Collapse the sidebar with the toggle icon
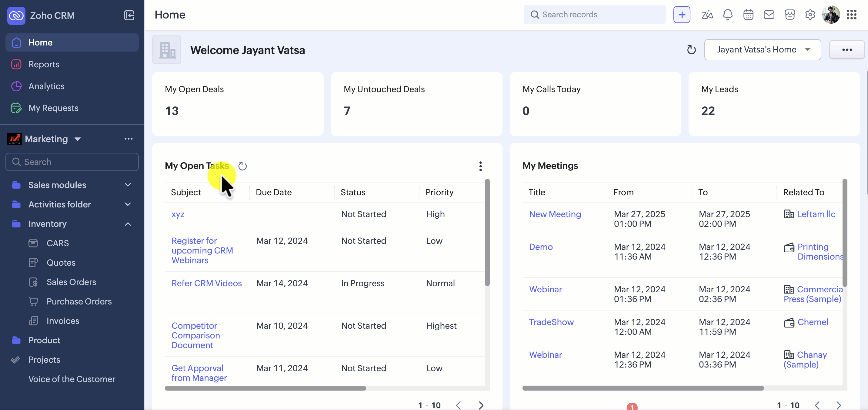The width and height of the screenshot is (868, 410). click(129, 15)
